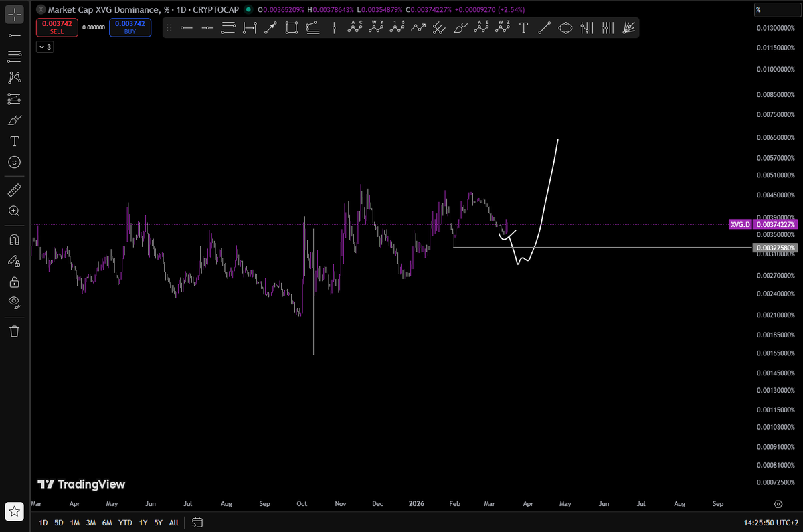This screenshot has height=532, width=803.
Task: Open Fibonacci tools group in left sidebar
Action: pos(14,56)
